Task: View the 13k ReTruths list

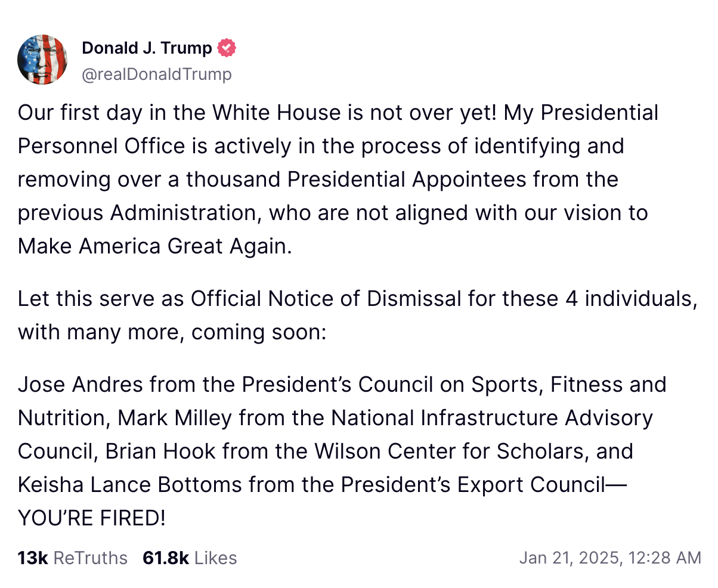Action: click(73, 558)
